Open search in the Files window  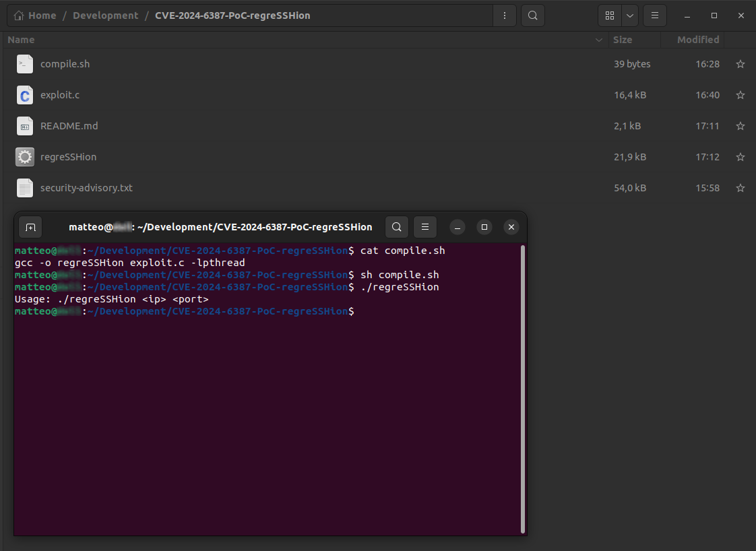click(533, 15)
